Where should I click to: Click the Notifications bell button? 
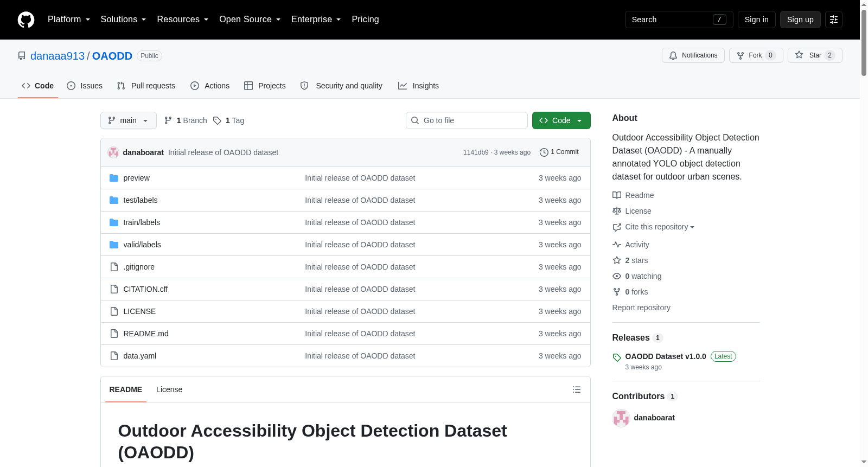(x=693, y=55)
